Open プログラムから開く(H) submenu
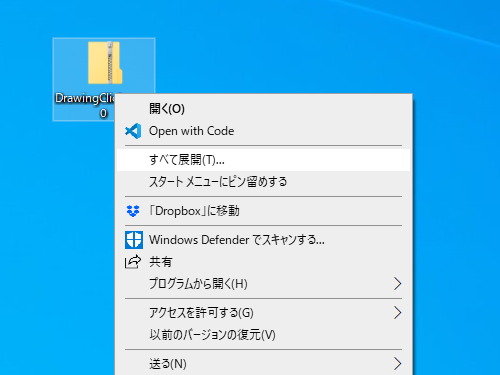This screenshot has height=375, width=500. pyautogui.click(x=263, y=284)
